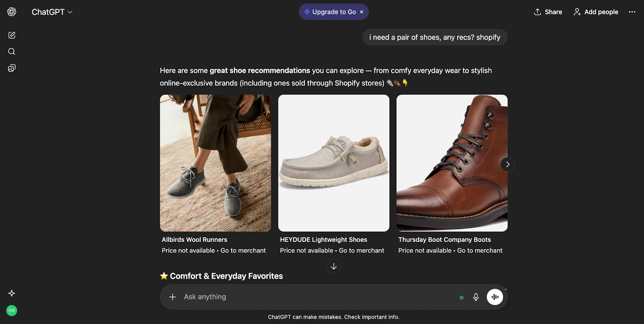The width and height of the screenshot is (644, 324).
Task: Dismiss the Upgrade to Go banner
Action: pos(361,12)
